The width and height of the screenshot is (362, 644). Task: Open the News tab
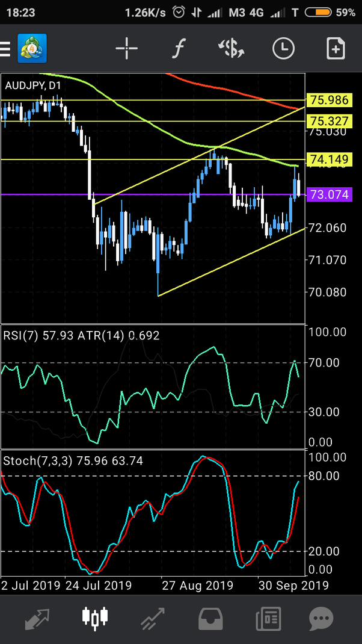(x=268, y=619)
